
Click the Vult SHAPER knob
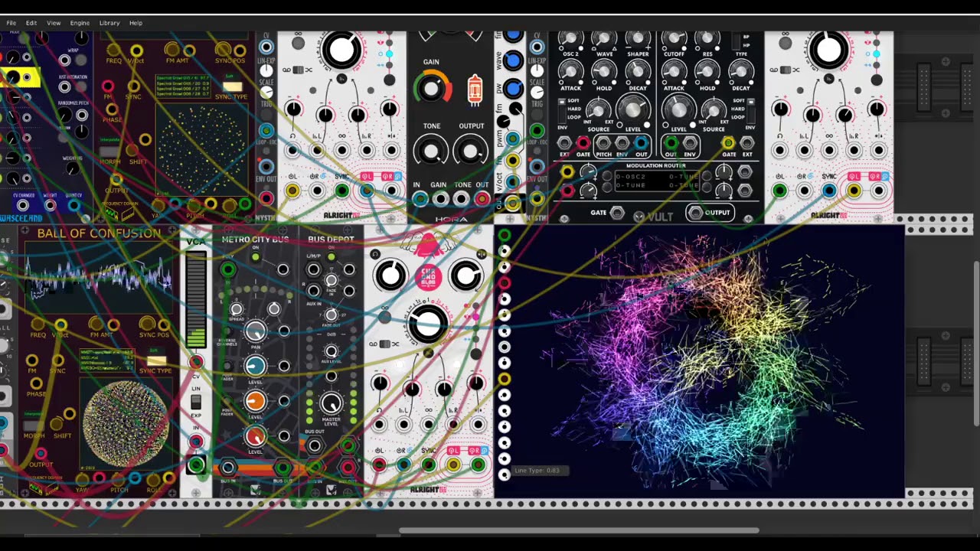pos(638,38)
